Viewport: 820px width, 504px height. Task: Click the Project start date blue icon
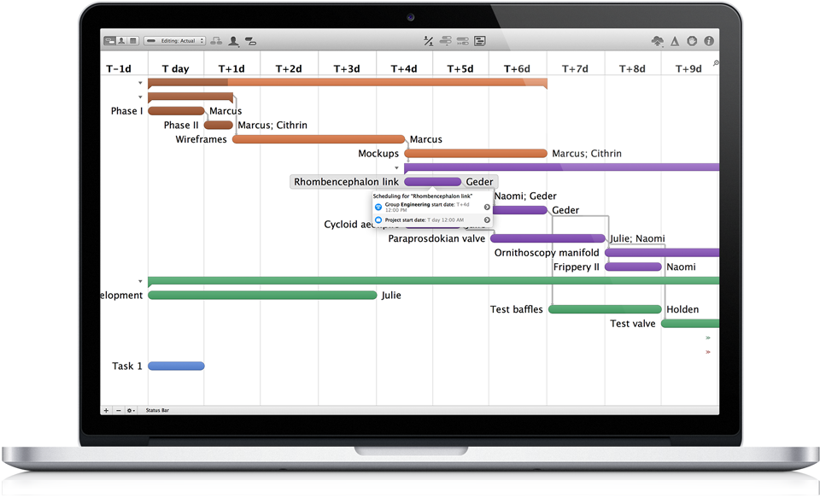[x=378, y=220]
